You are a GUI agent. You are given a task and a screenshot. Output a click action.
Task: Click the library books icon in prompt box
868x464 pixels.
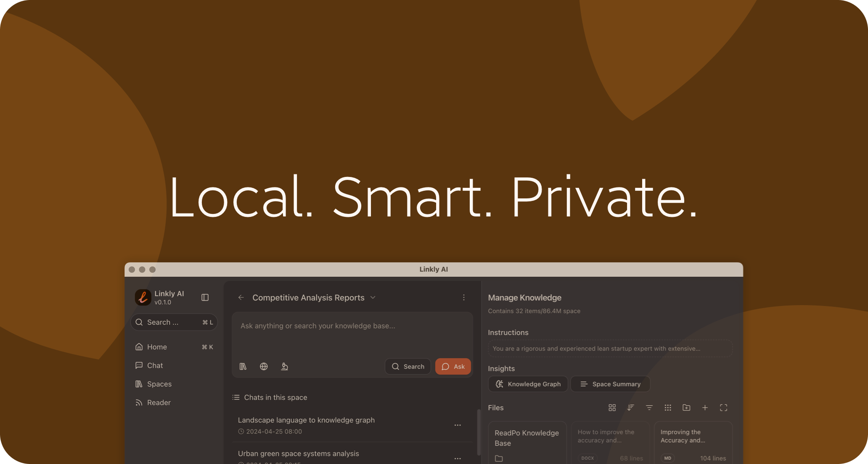click(x=243, y=366)
